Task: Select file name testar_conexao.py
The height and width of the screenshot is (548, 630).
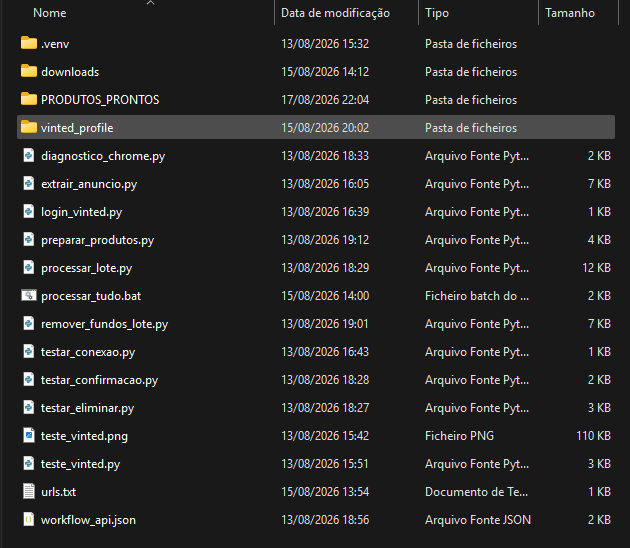Action: [x=88, y=352]
